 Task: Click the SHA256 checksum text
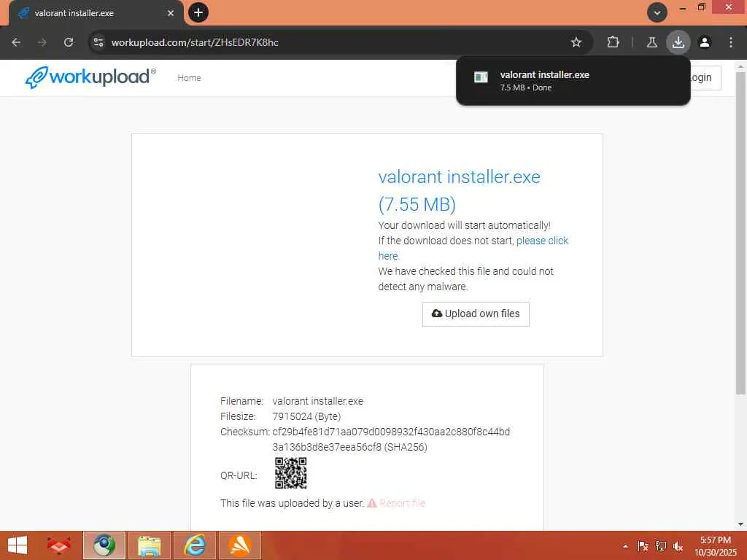[x=391, y=440]
